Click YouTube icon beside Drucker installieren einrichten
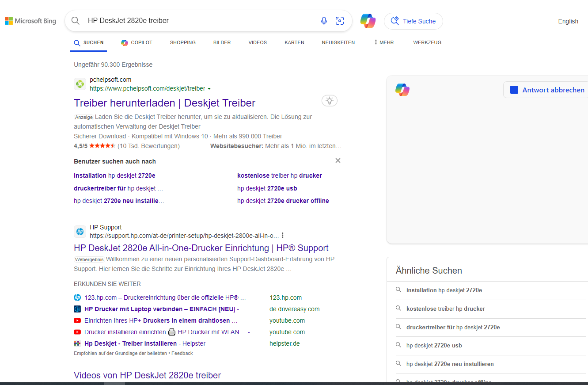The width and height of the screenshot is (588, 385). (77, 332)
